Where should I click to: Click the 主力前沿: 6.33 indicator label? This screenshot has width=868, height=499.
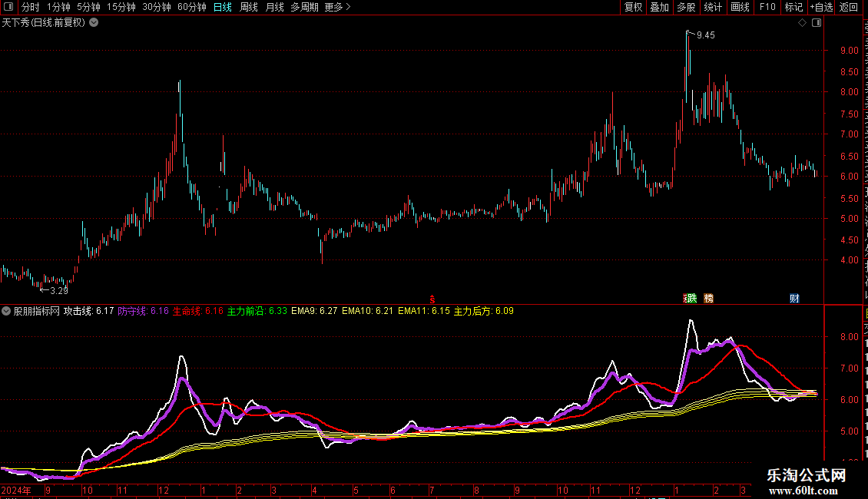click(257, 311)
